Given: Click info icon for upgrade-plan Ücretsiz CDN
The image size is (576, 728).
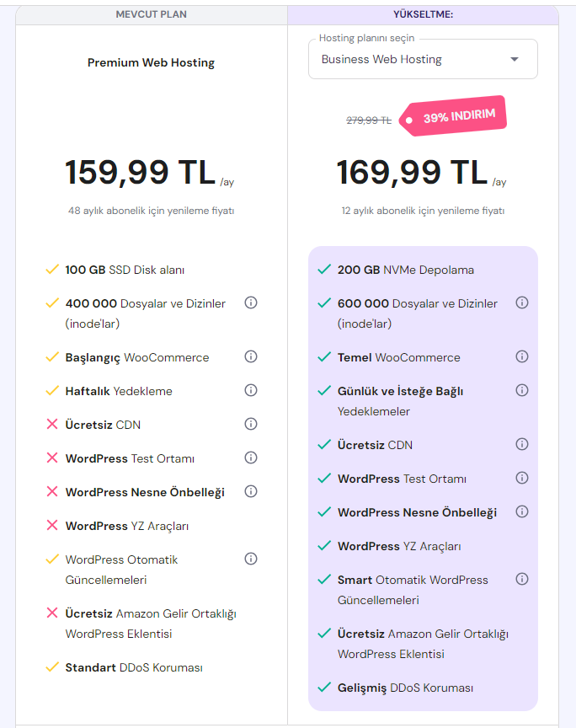Looking at the screenshot, I should coord(522,444).
